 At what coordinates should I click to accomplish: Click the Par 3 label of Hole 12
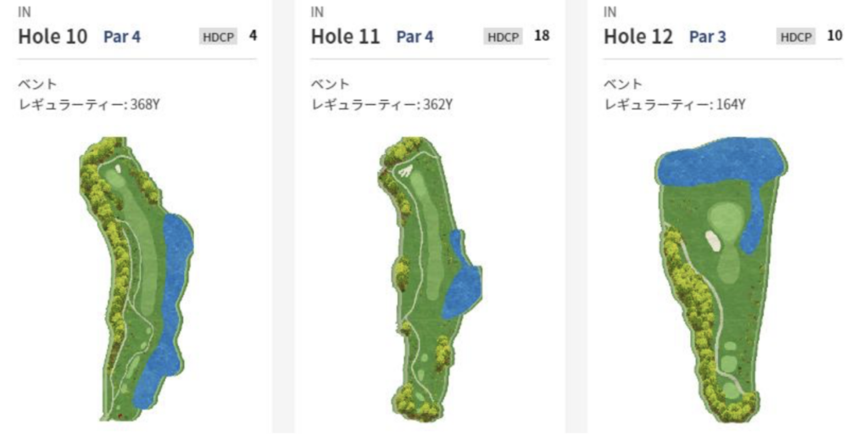tap(708, 37)
